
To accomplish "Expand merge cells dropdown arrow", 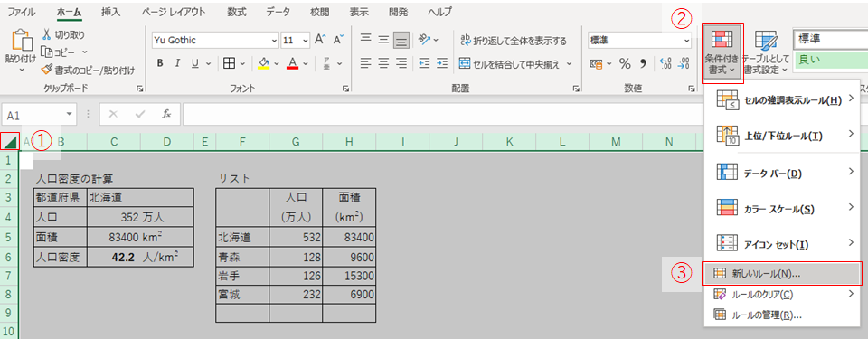I will (569, 63).
